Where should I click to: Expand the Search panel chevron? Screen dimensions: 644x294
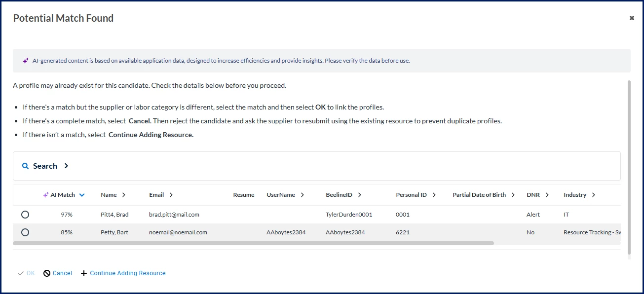tap(66, 166)
